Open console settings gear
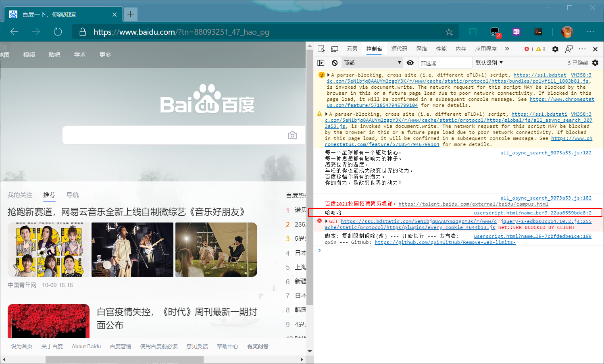This screenshot has height=364, width=604. (595, 63)
